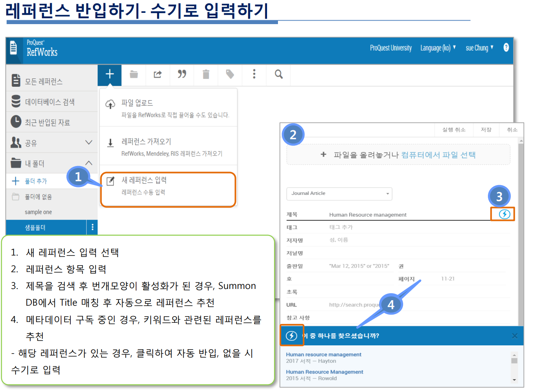The width and height of the screenshot is (533, 392).
Task: Click the 공유 people icon
Action: [x=16, y=142]
